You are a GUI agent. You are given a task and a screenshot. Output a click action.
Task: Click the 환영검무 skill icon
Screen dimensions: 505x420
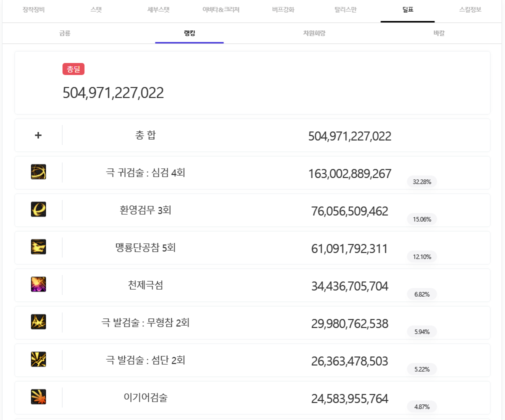pos(38,209)
